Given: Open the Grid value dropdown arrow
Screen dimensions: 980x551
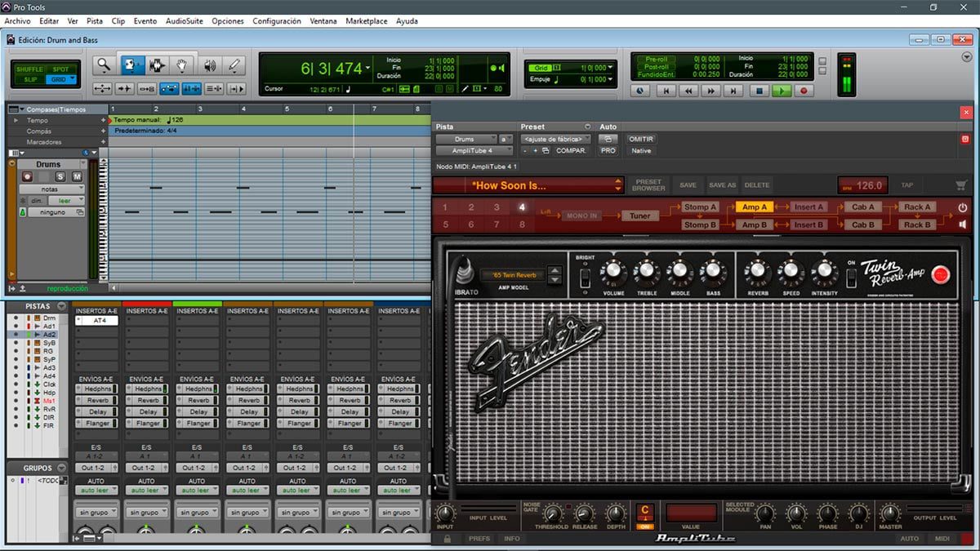Looking at the screenshot, I should tap(609, 68).
